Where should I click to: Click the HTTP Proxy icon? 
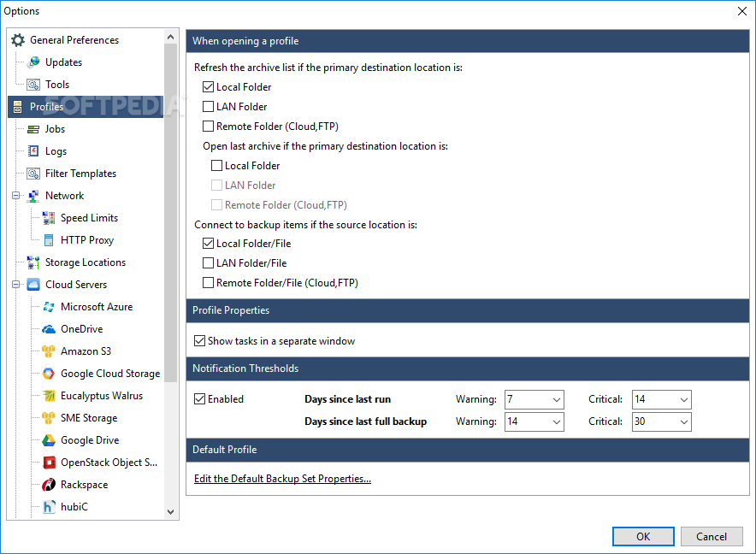[x=49, y=240]
